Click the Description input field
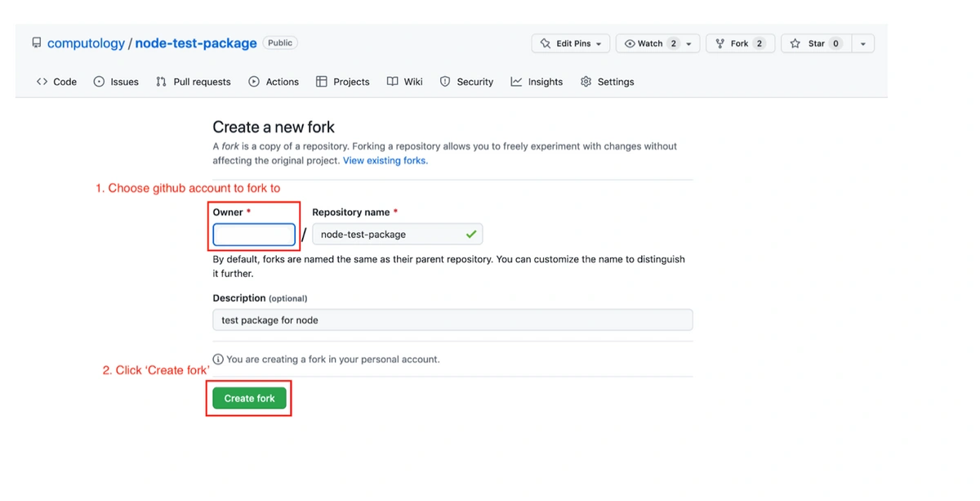 [452, 320]
